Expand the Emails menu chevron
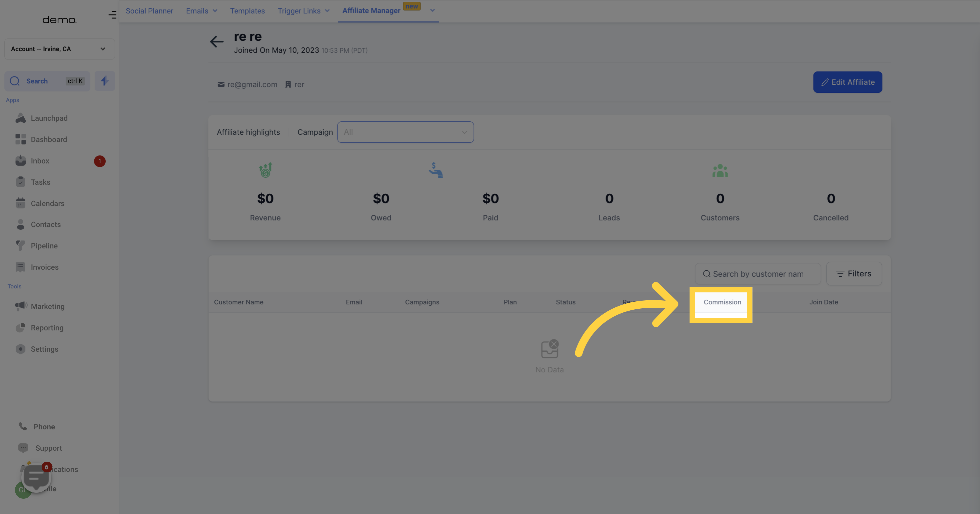This screenshot has height=514, width=980. (x=215, y=11)
